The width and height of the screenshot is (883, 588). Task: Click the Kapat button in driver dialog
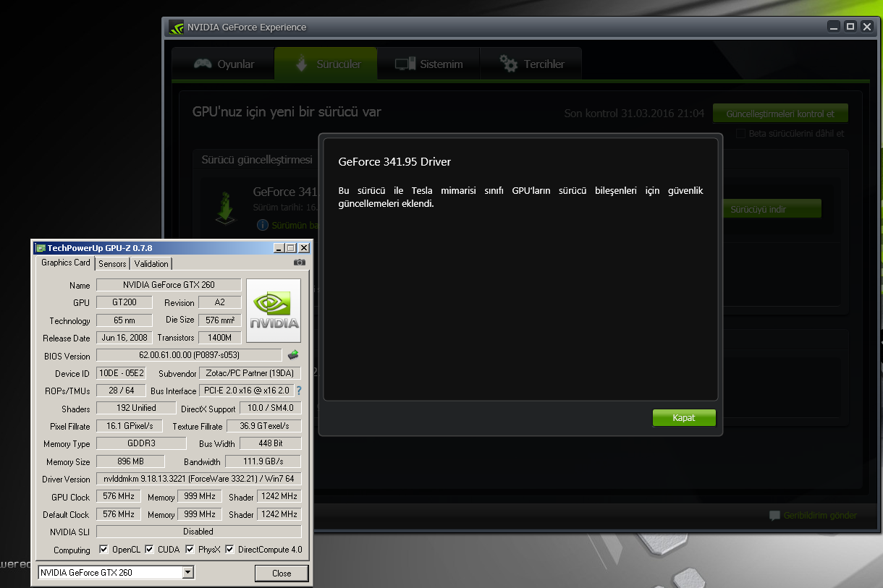click(684, 418)
